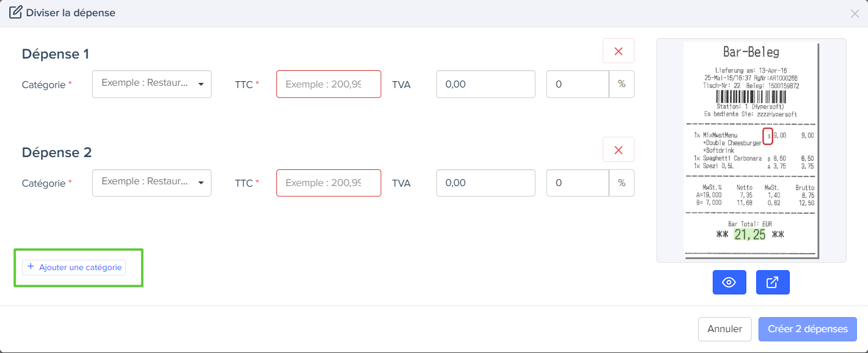
Task: Add a category with Ajouter une catégorie
Action: click(x=74, y=267)
